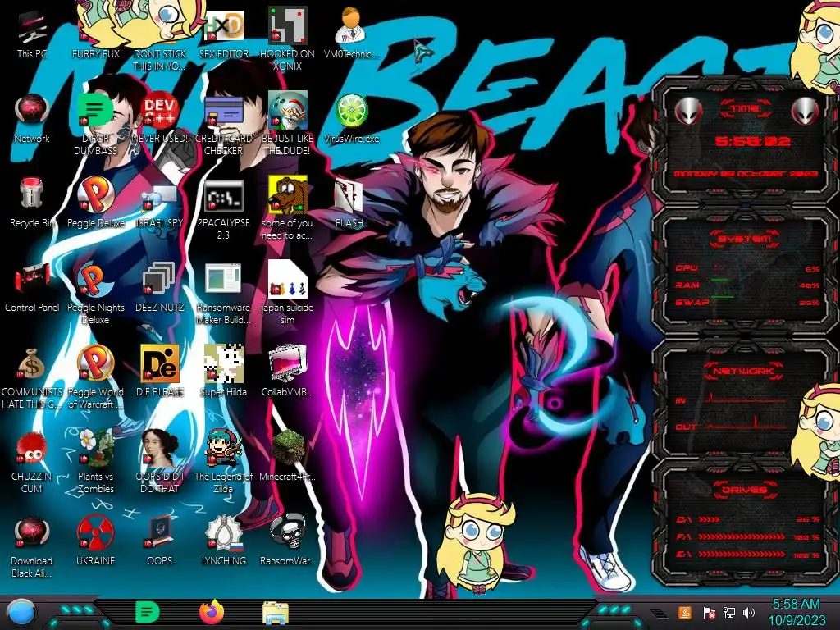840x630 pixels.
Task: Open the 2PACALYPSE 2.3 console icon
Action: coord(223,209)
